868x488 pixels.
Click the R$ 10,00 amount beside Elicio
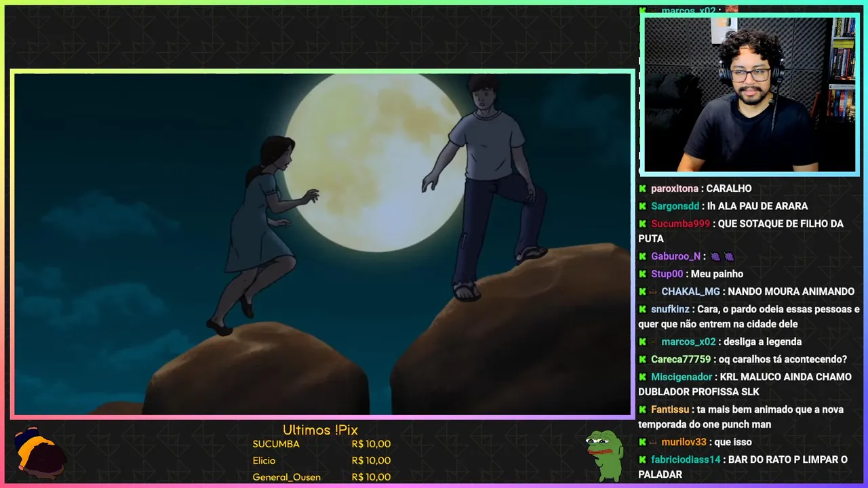pyautogui.click(x=371, y=460)
